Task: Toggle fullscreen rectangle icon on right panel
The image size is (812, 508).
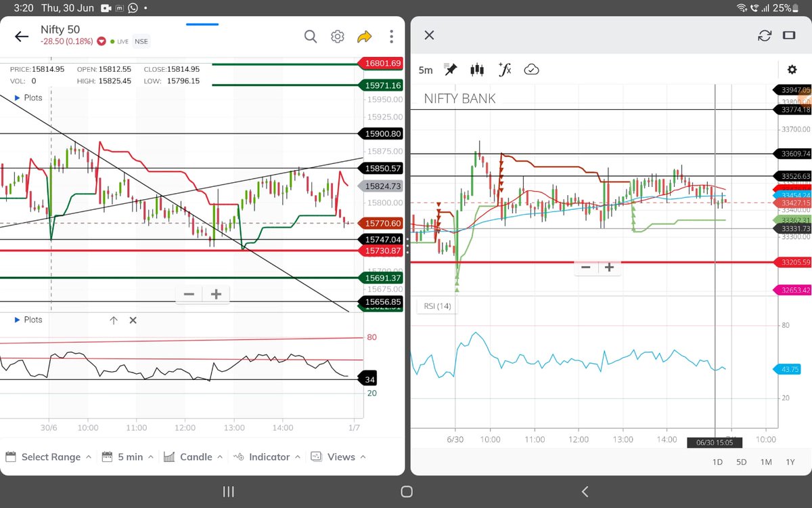Action: coord(789,35)
